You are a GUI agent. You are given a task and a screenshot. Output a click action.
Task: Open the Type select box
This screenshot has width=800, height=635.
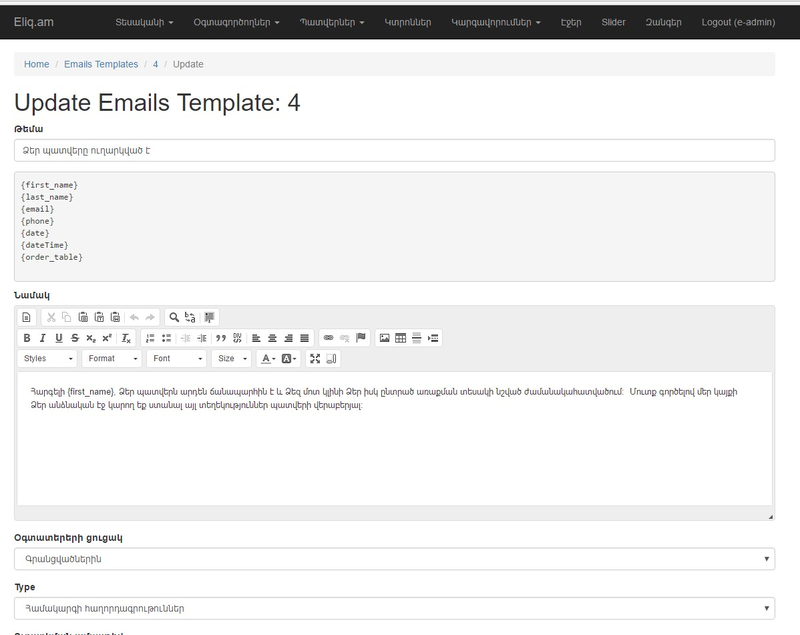(x=394, y=608)
